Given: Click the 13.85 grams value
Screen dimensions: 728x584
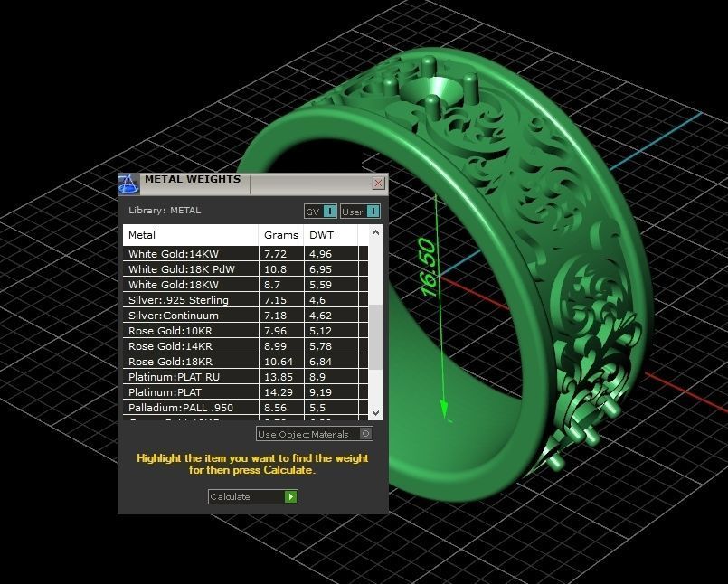Looking at the screenshot, I should pyautogui.click(x=279, y=377).
